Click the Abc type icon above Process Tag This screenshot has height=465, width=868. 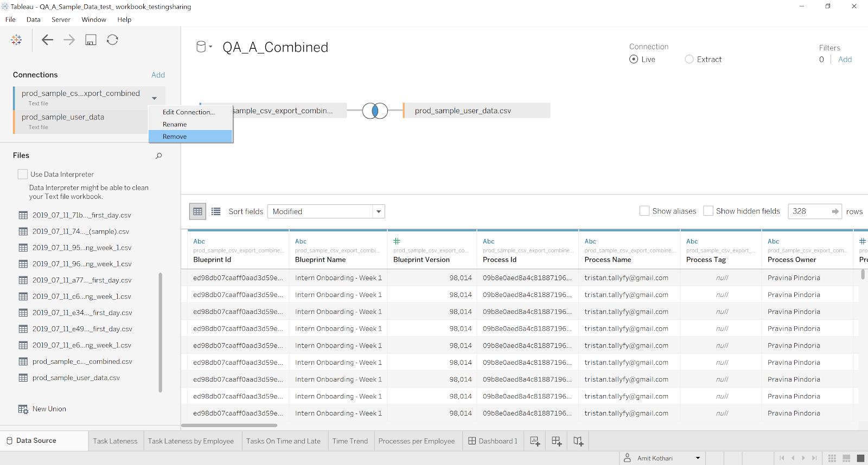(692, 241)
